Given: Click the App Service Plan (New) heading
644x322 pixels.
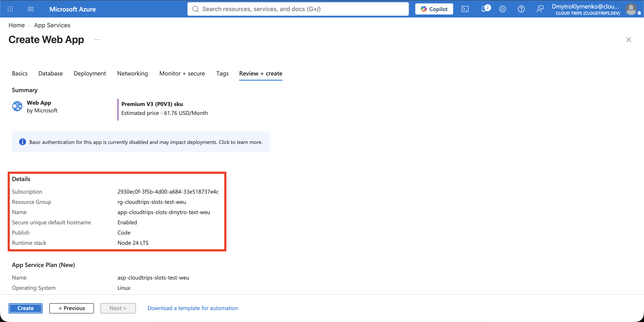Looking at the screenshot, I should coord(43,265).
